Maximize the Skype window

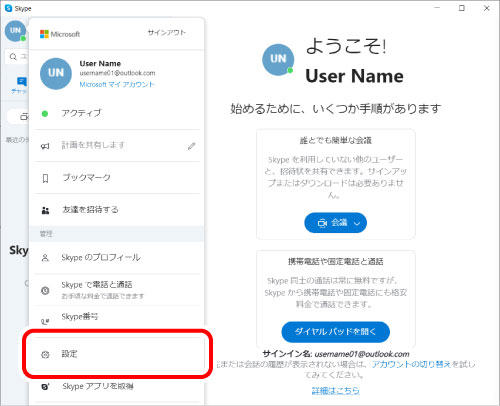pyautogui.click(x=462, y=8)
